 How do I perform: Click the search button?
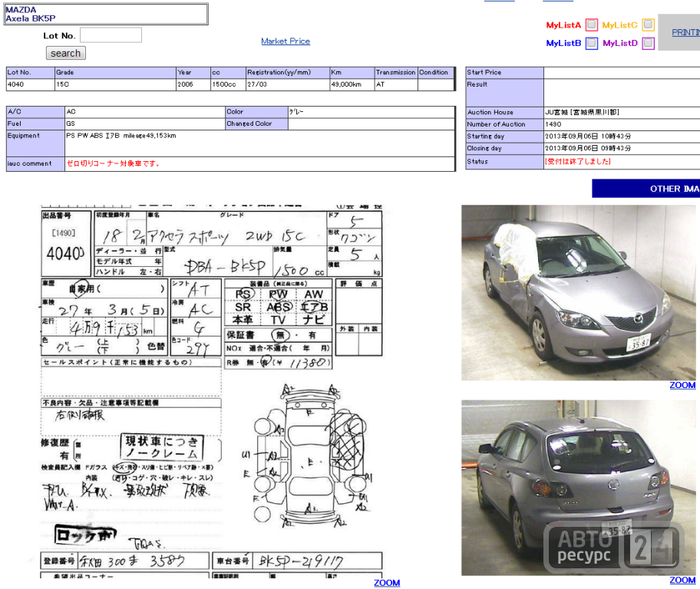point(66,53)
